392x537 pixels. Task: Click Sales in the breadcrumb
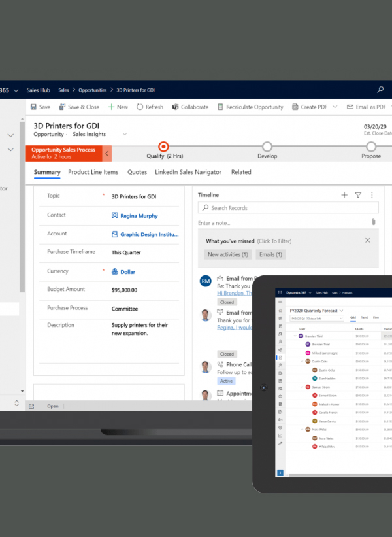63,90
